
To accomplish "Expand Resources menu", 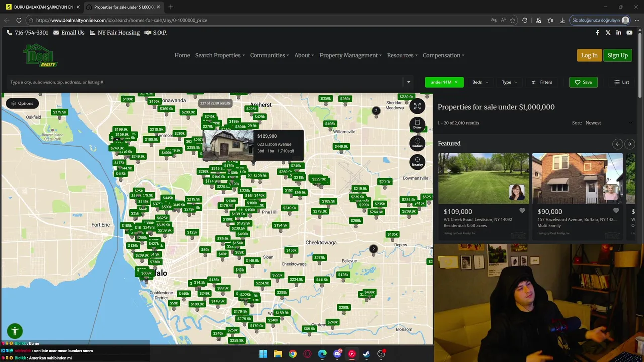I will 403,55.
